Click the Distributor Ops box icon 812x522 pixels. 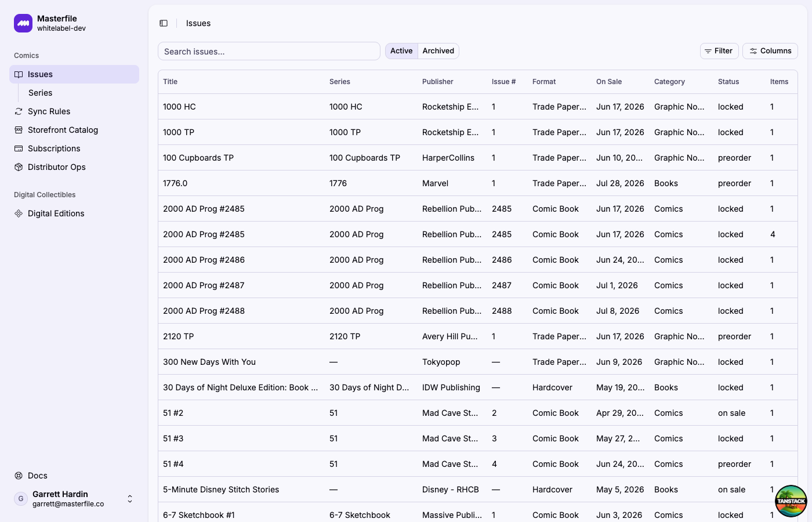[x=19, y=167]
